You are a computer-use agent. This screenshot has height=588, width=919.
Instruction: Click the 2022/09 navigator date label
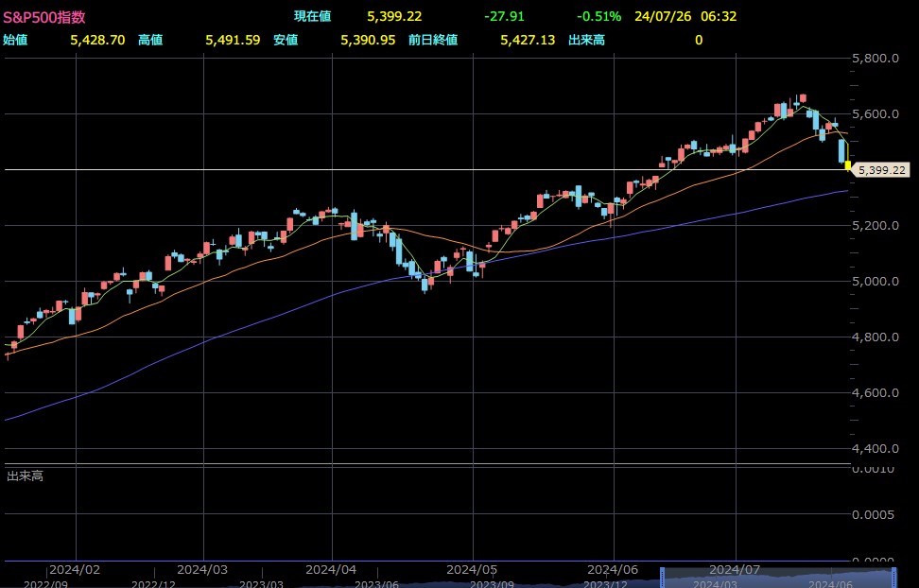(45, 584)
